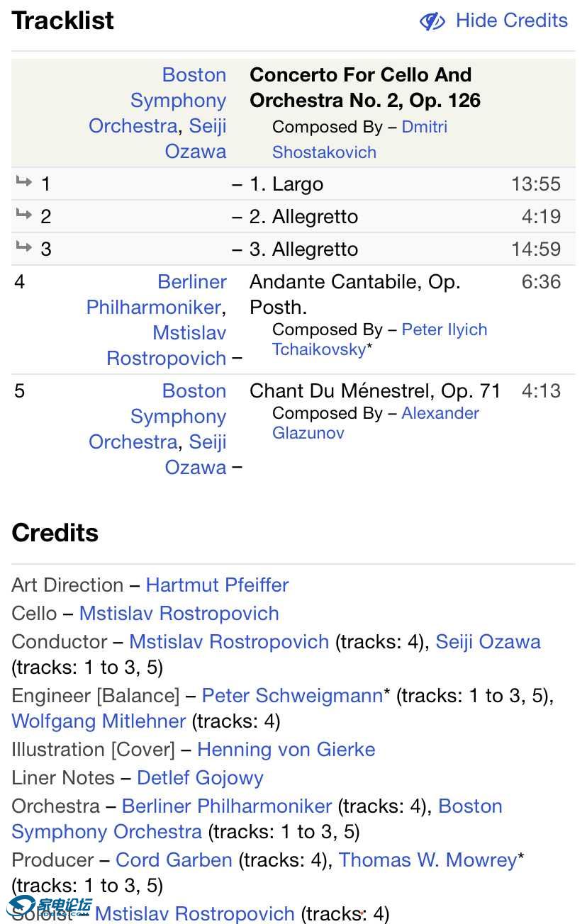This screenshot has height=924, width=587.
Task: Open Hartmut Pfeiffer art direction credit
Action: coord(217,585)
